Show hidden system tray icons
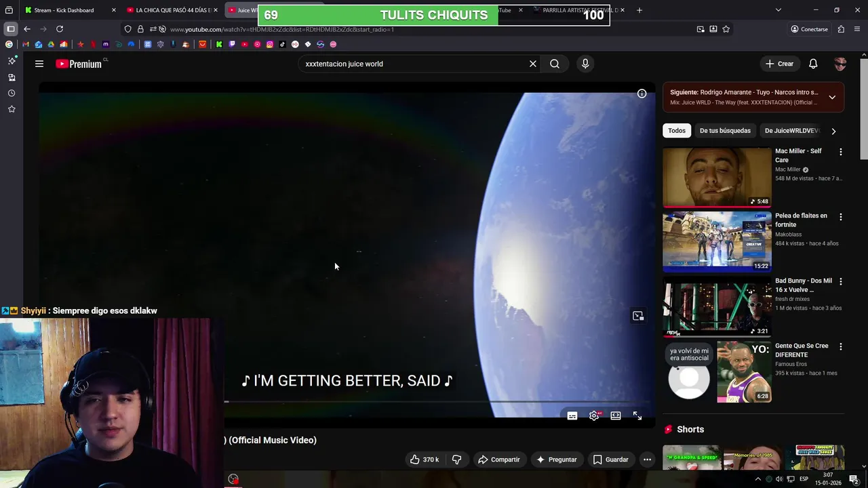Viewport: 868px width, 488px height. point(757,479)
